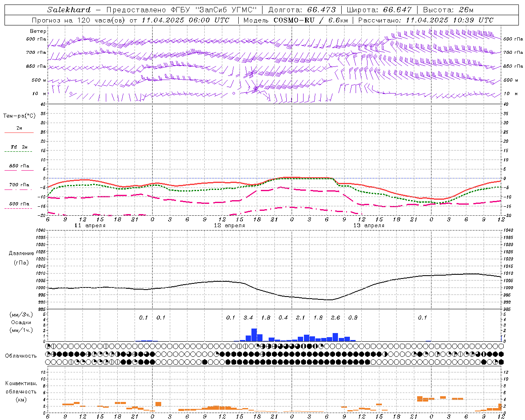The image size is (525, 420).
Task: Click the "850 гПа" temperature legend entry
Action: [x=19, y=166]
